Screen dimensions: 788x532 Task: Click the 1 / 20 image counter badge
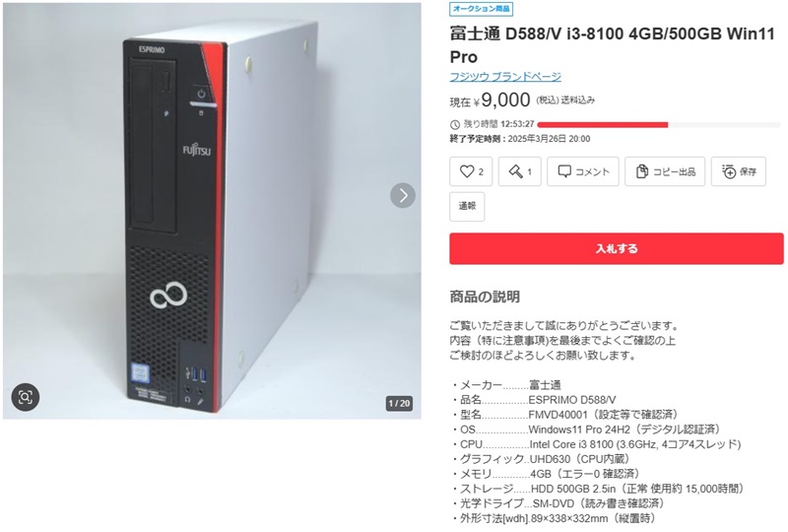399,403
